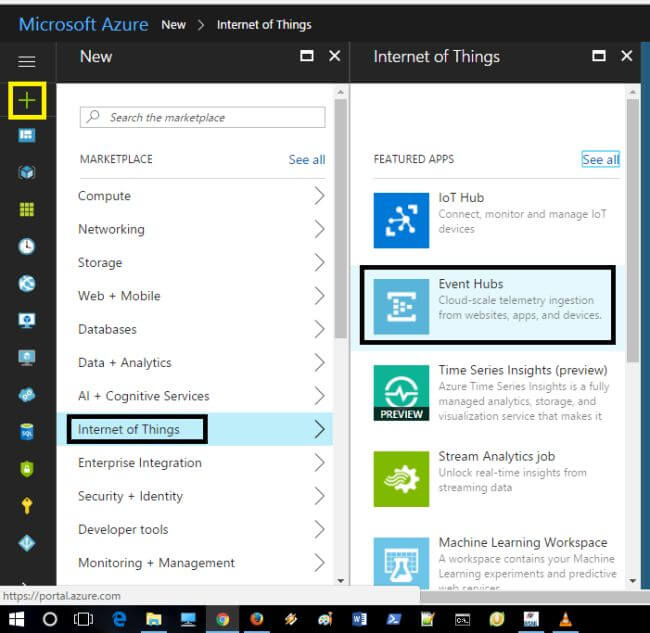The height and width of the screenshot is (633, 650).
Task: Maximize the New blade
Action: click(307, 56)
